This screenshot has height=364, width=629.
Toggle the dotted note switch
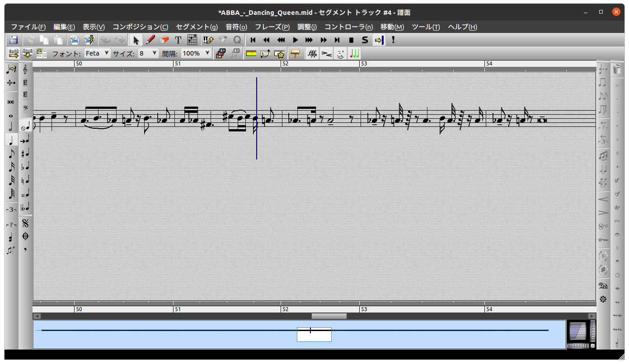(x=11, y=83)
